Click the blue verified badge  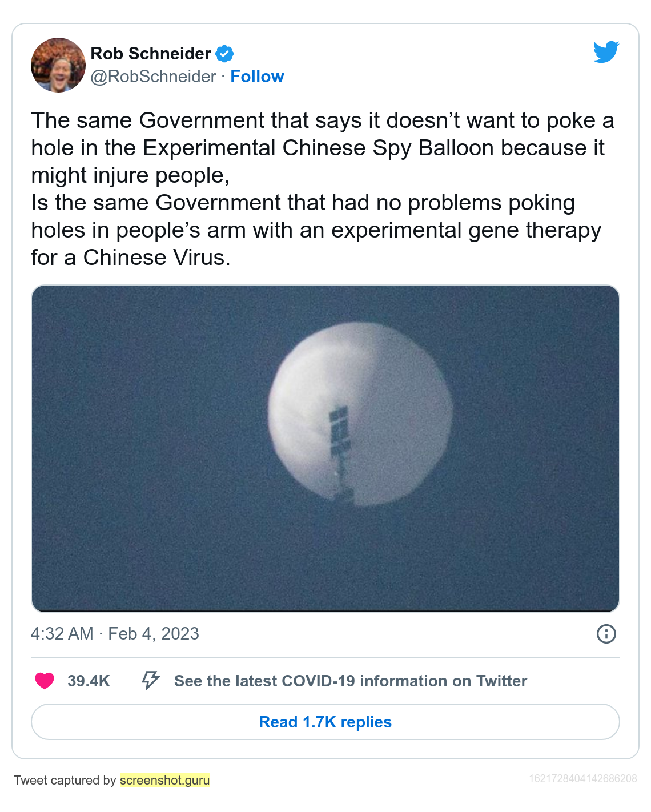(224, 54)
